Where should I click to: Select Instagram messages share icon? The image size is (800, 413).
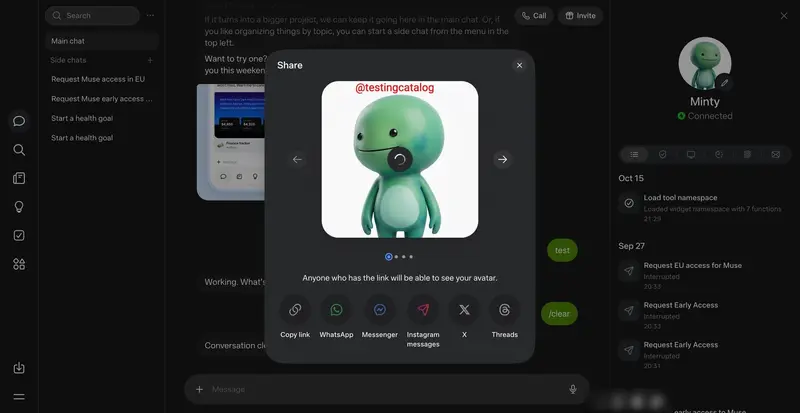[x=422, y=310]
